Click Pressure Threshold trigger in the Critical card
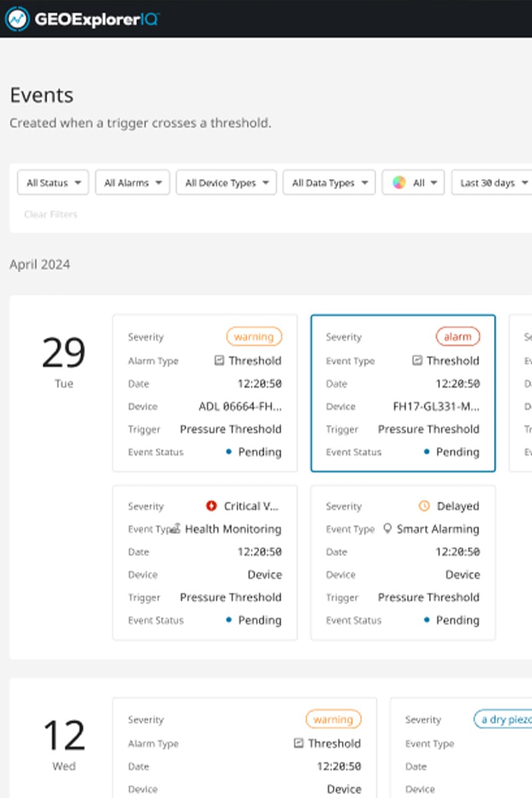Viewport: 532px width, 798px height. [x=231, y=597]
